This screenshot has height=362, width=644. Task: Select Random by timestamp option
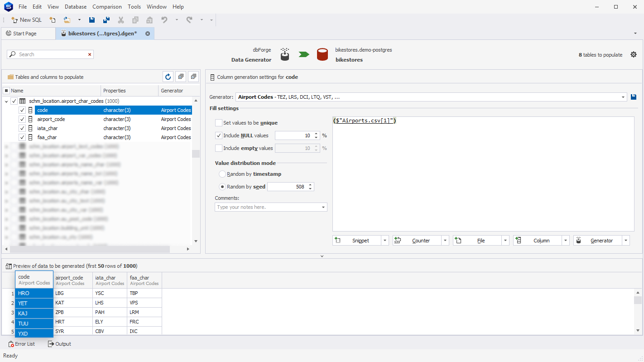(222, 174)
